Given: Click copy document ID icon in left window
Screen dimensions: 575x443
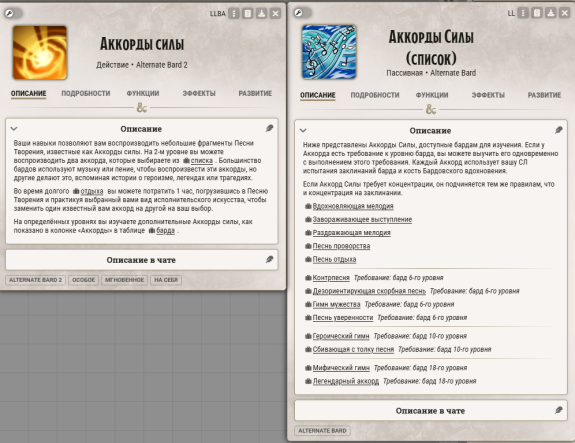Looking at the screenshot, I should pos(248,14).
